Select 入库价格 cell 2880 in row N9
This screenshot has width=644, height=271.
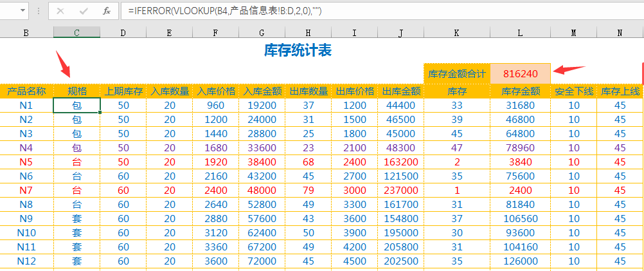(215, 218)
